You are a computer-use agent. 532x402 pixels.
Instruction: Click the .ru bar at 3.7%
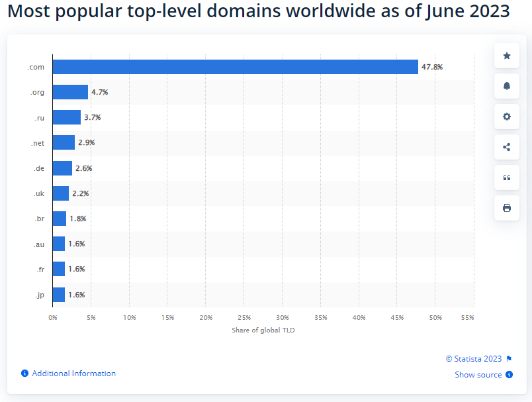coord(67,117)
